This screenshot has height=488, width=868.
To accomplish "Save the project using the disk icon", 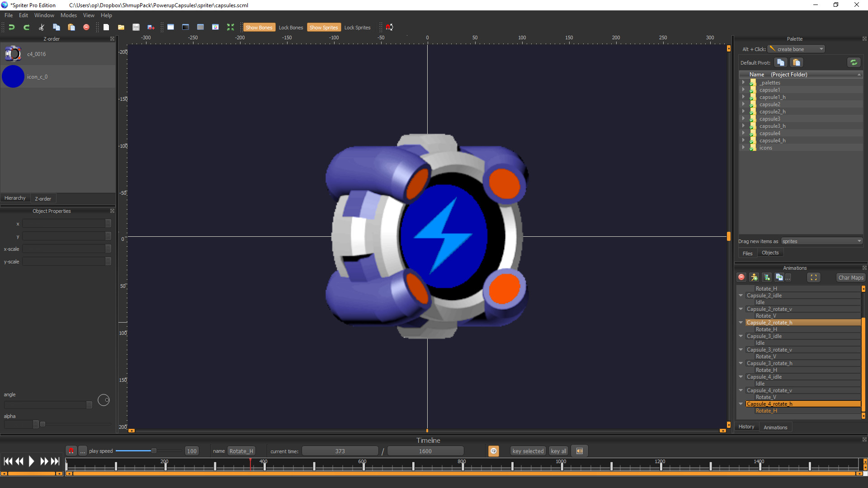I will point(136,27).
